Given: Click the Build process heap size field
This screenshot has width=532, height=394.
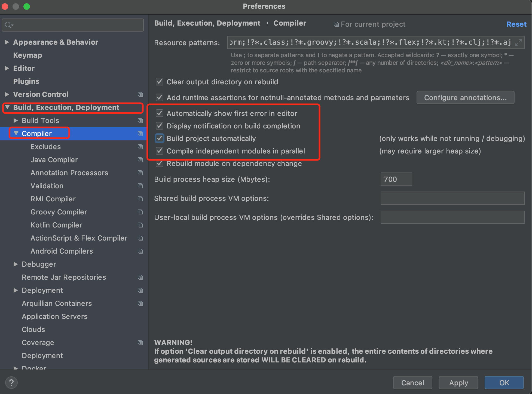Looking at the screenshot, I should click(396, 179).
